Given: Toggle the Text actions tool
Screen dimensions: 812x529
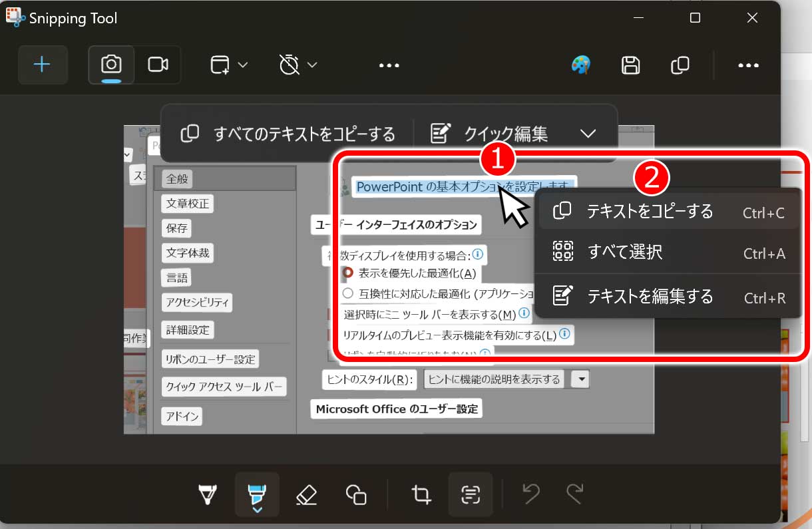Looking at the screenshot, I should tap(470, 494).
